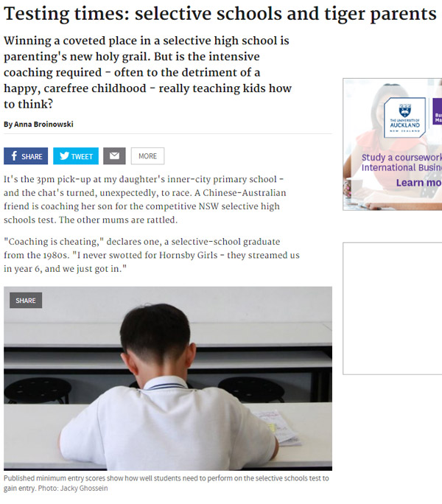This screenshot has height=504, width=442.
Task: Click the Facebook f icon
Action: tap(14, 156)
